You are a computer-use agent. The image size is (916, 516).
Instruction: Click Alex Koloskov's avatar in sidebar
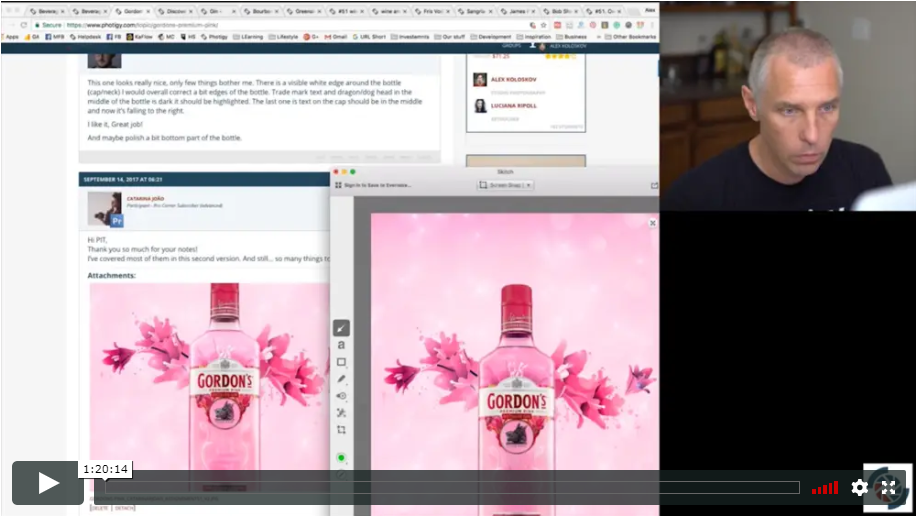pos(480,79)
